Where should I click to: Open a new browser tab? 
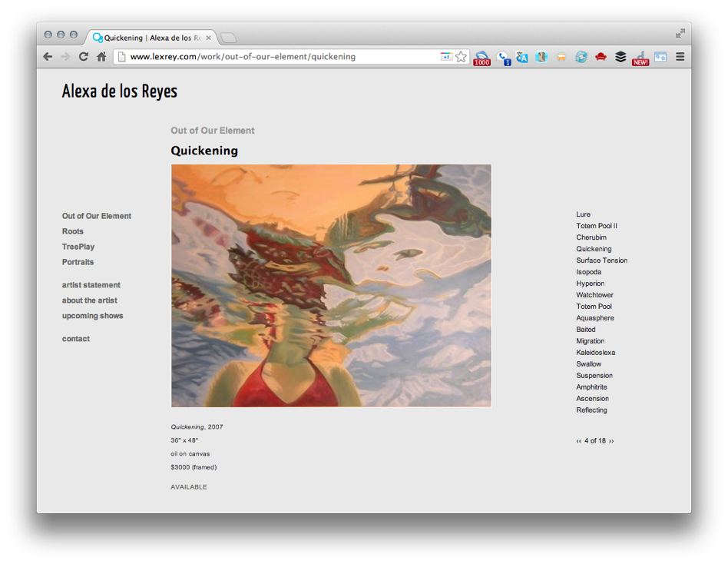[228, 38]
